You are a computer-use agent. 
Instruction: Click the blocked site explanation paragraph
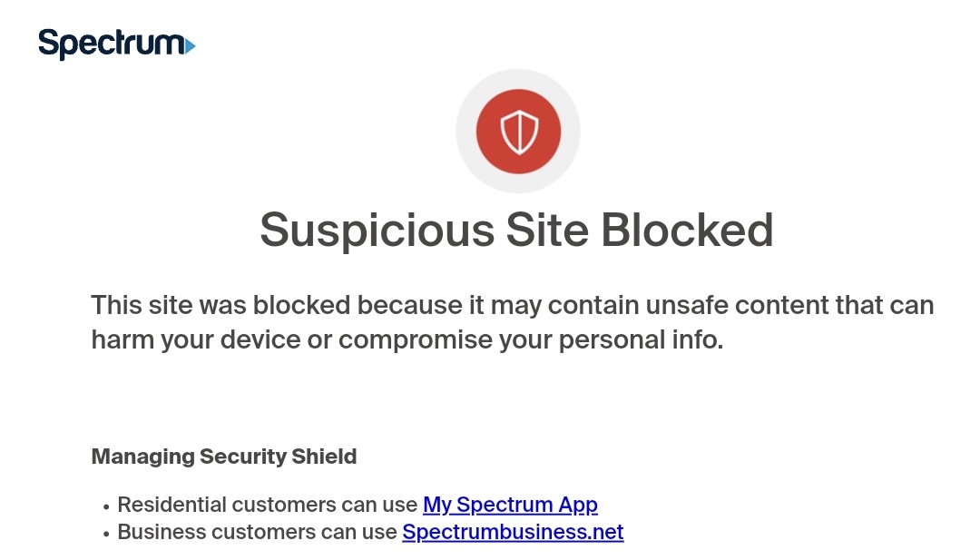(x=513, y=322)
